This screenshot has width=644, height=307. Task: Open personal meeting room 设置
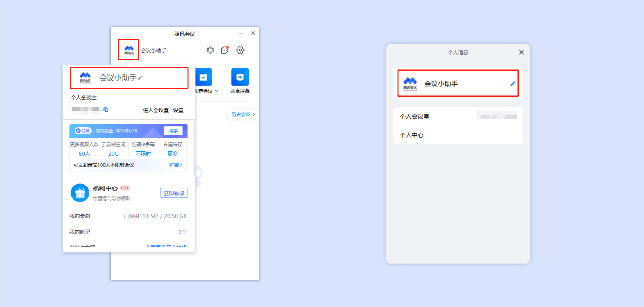(178, 110)
